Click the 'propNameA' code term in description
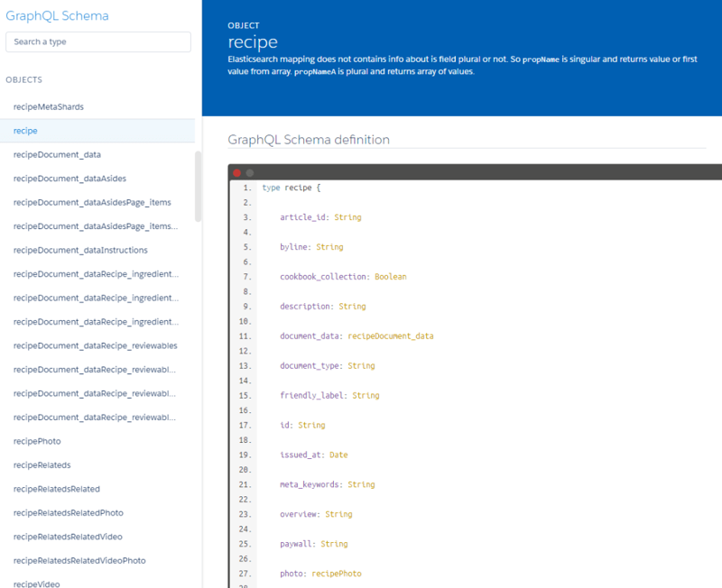 (x=315, y=72)
